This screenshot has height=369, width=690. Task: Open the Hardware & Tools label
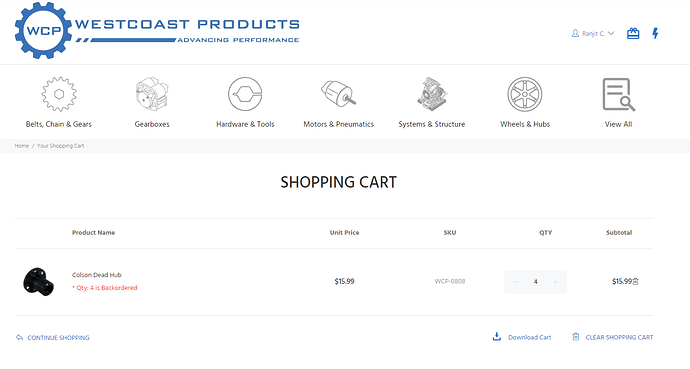click(x=245, y=124)
